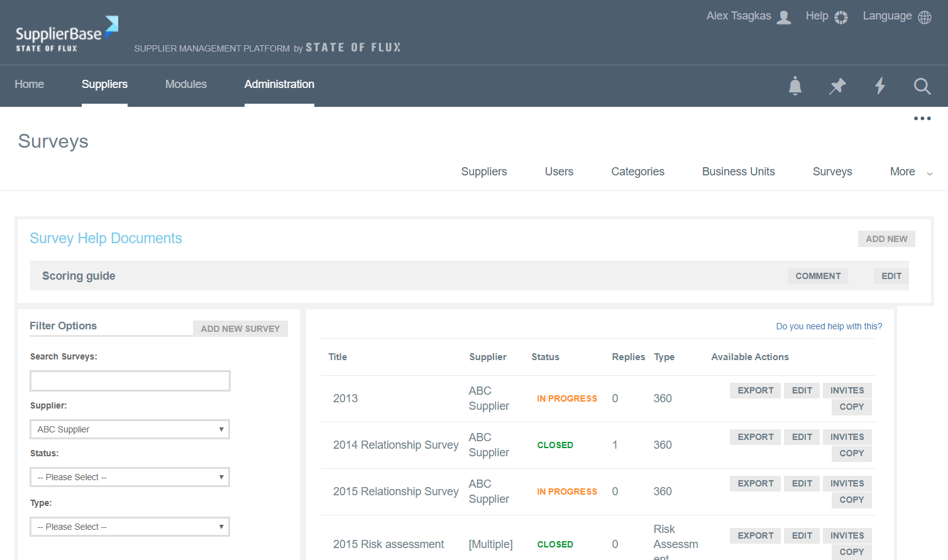Viewport: 948px width, 560px height.
Task: Expand the More chevron in the sub-navigation
Action: (930, 172)
